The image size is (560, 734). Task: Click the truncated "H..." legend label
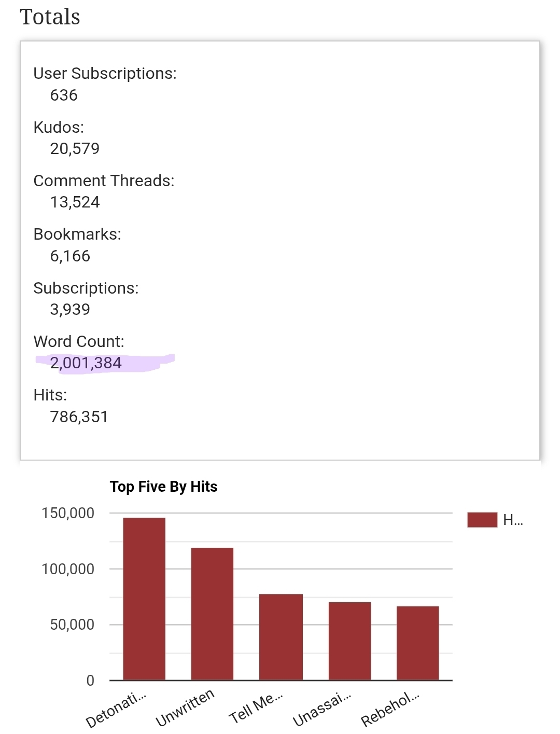tap(513, 520)
